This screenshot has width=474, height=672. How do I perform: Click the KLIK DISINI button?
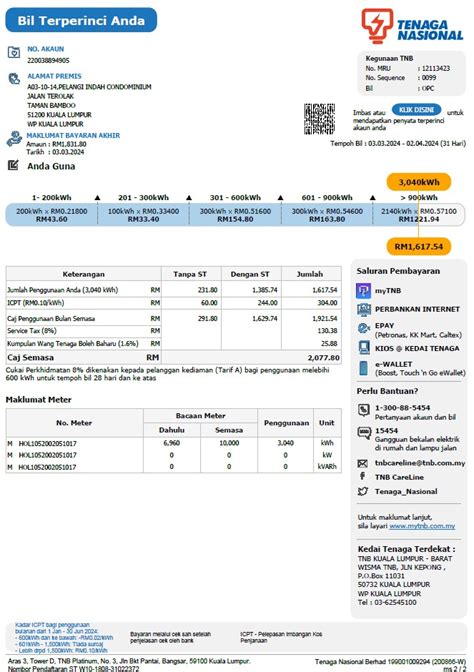click(416, 110)
